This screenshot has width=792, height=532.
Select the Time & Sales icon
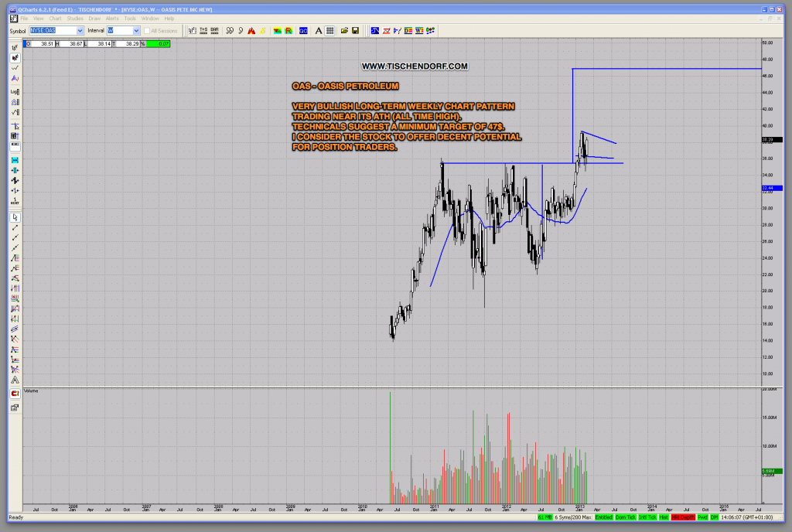click(202, 30)
